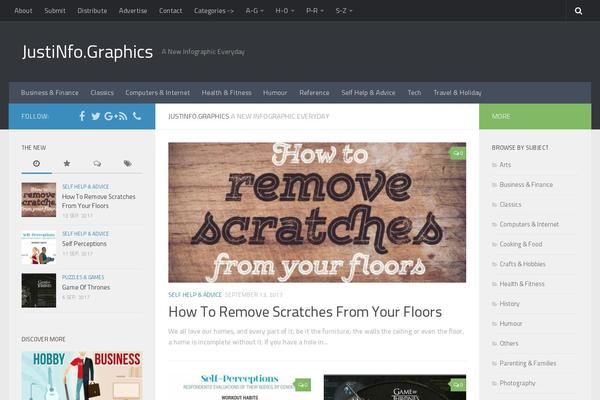
Task: Open sidebar Self Perceptions post link
Action: pyautogui.click(x=84, y=244)
